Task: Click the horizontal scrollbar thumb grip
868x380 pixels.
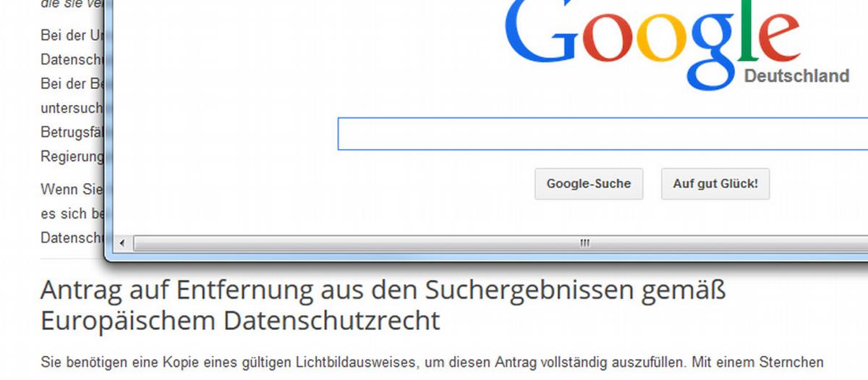Action: coord(584,243)
